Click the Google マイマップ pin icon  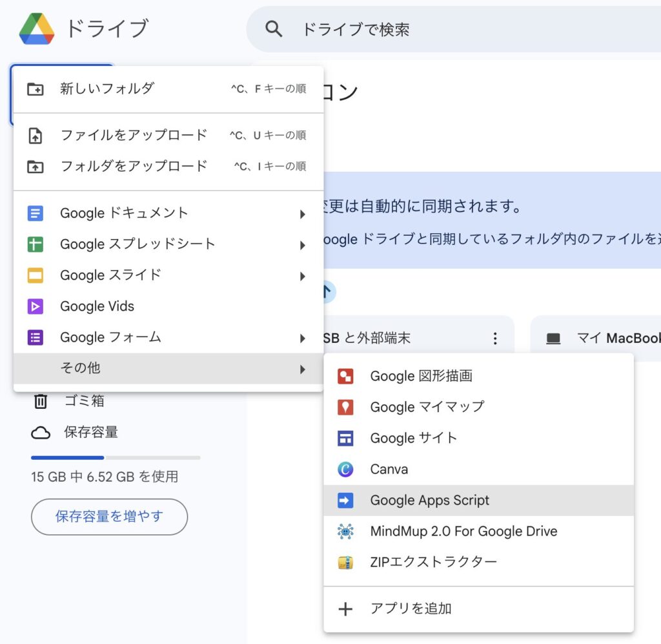pyautogui.click(x=345, y=407)
